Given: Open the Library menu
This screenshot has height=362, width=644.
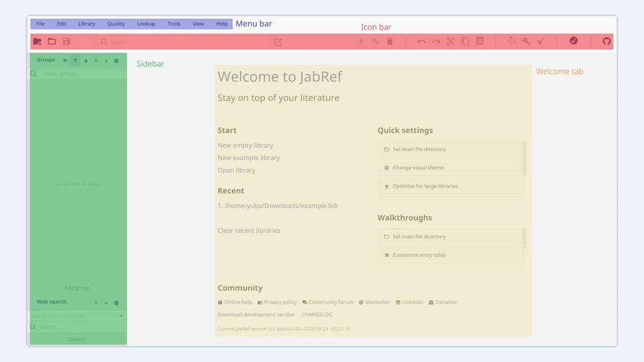Looking at the screenshot, I should [86, 24].
